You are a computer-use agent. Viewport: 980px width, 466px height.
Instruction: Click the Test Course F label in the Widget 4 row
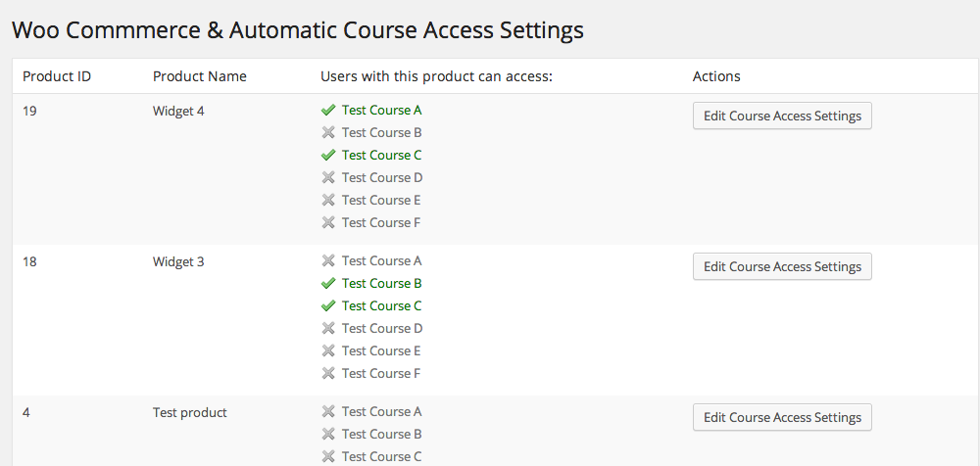pyautogui.click(x=381, y=222)
